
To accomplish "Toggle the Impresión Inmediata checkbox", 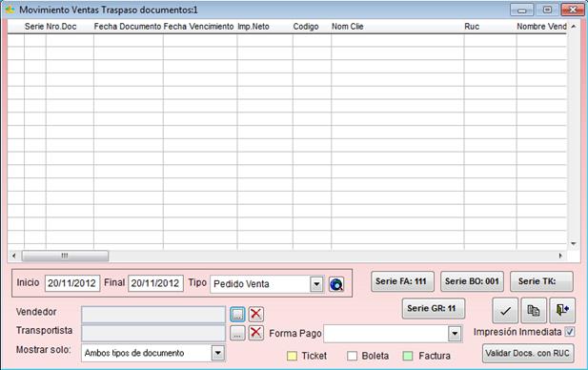I will point(570,332).
